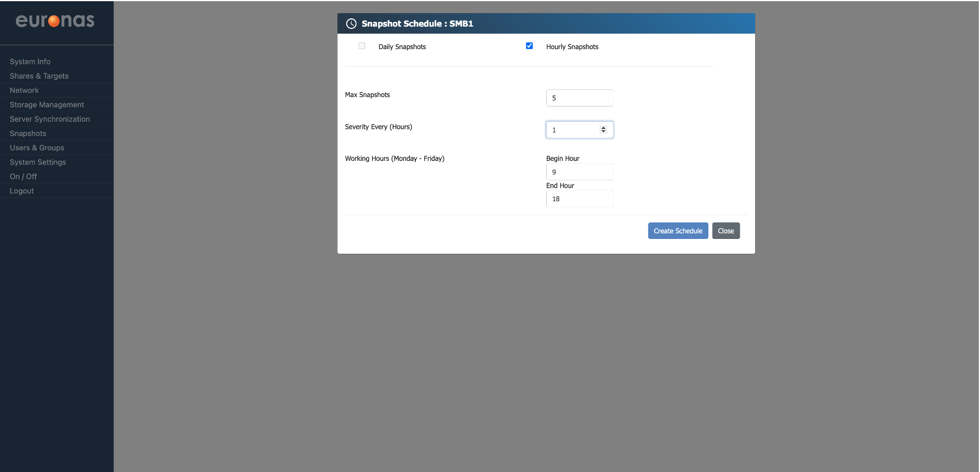
Task: Open System Info in sidebar
Action: point(30,62)
